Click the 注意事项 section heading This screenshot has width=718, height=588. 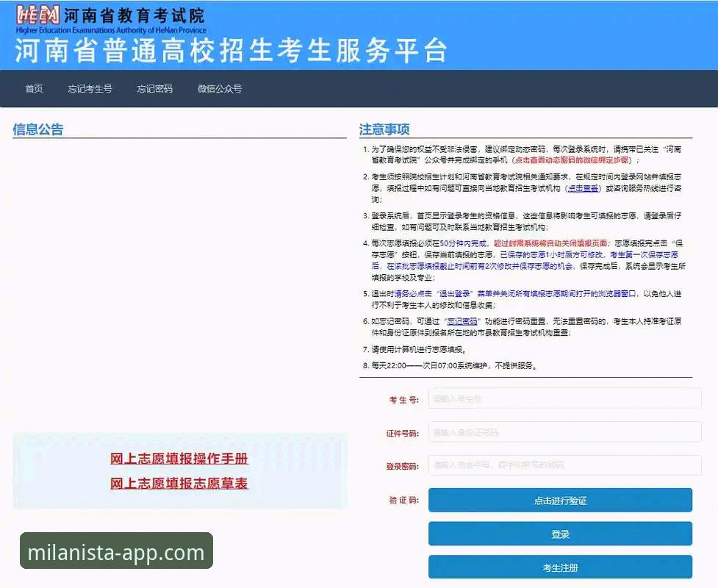pyautogui.click(x=384, y=129)
